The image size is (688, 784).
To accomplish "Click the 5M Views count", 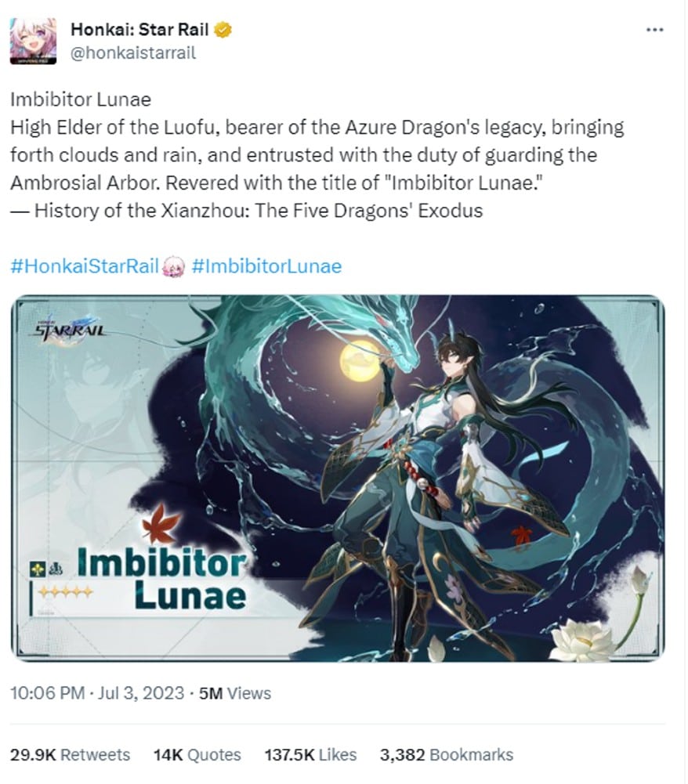I will click(234, 693).
